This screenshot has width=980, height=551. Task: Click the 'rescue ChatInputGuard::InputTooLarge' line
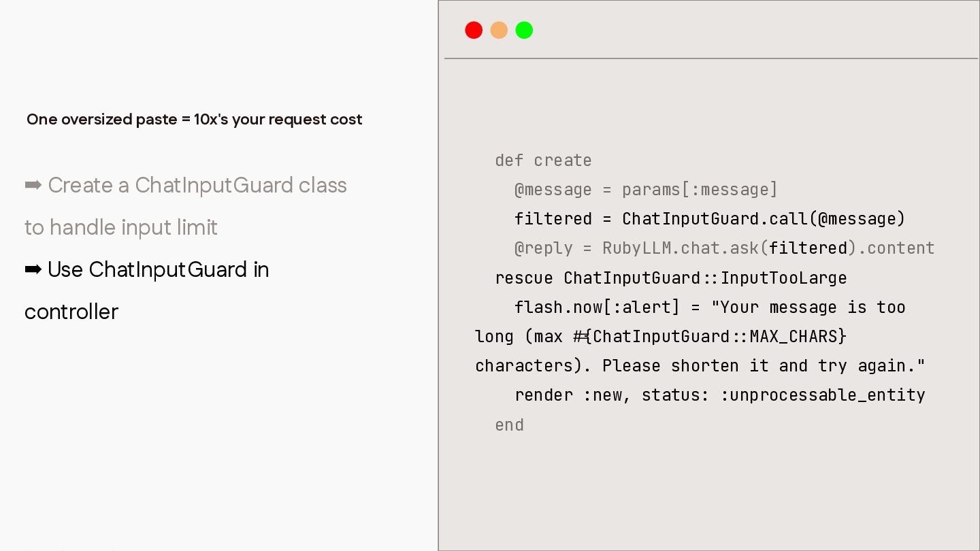(x=671, y=278)
